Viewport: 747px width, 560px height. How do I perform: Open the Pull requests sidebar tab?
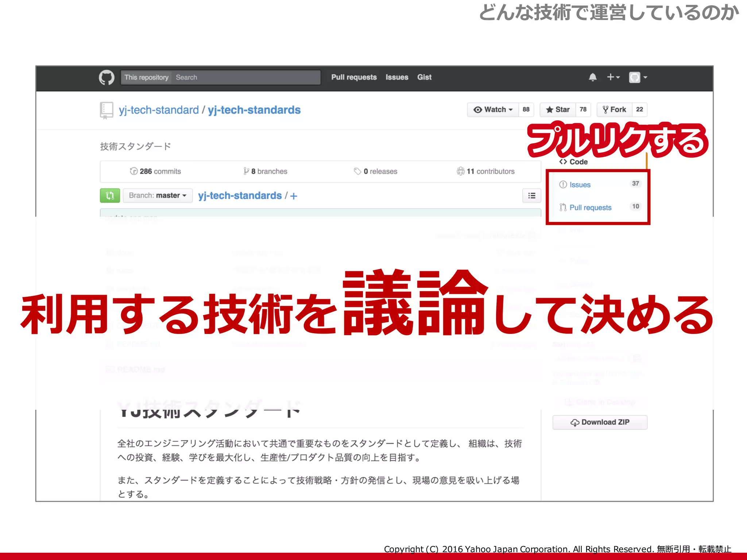(x=585, y=207)
